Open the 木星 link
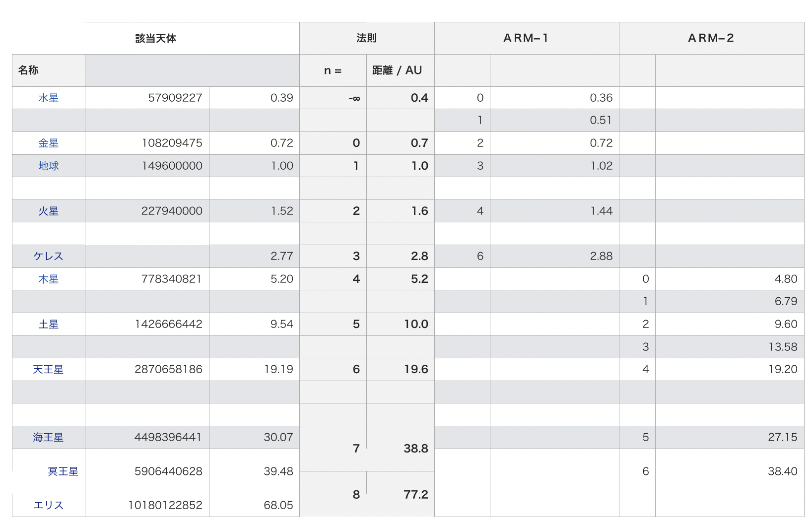The height and width of the screenshot is (526, 812). pos(48,279)
